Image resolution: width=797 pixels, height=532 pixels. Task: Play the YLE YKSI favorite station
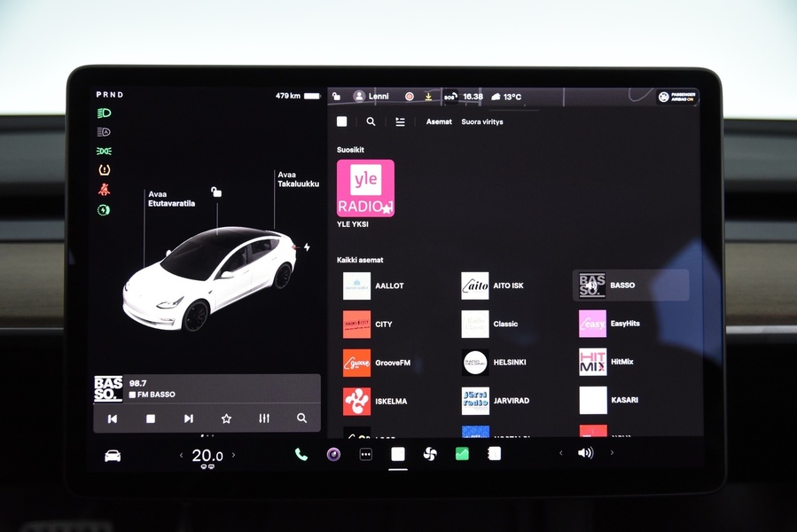click(366, 186)
